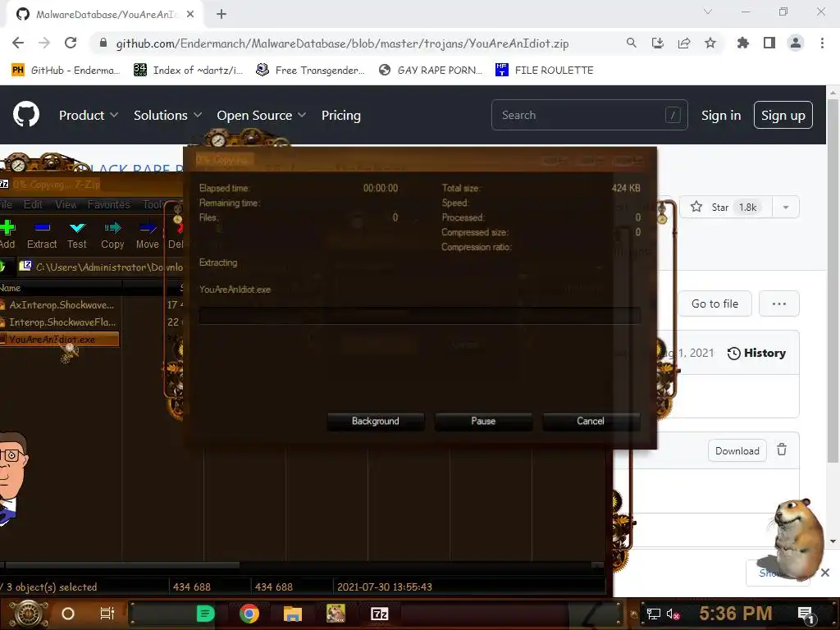The width and height of the screenshot is (840, 630).
Task: Open Chrome three-dot menu
Action: tap(822, 43)
